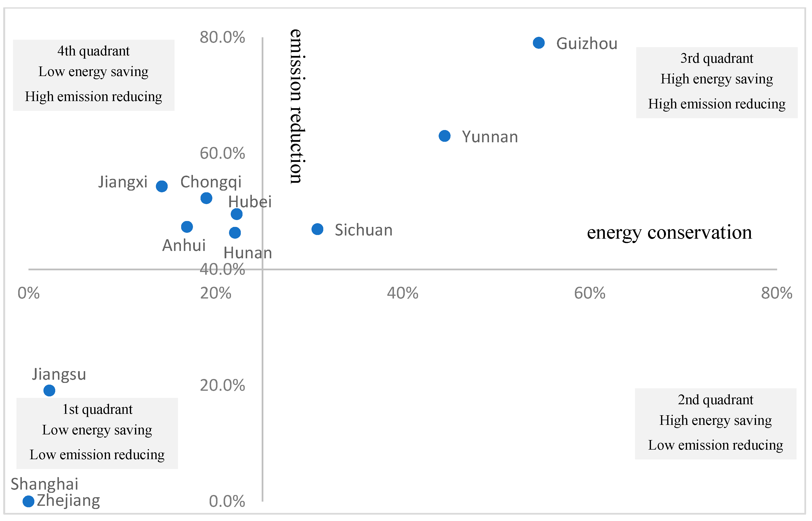The width and height of the screenshot is (812, 521).
Task: Select the Hunan data point
Action: click(235, 233)
